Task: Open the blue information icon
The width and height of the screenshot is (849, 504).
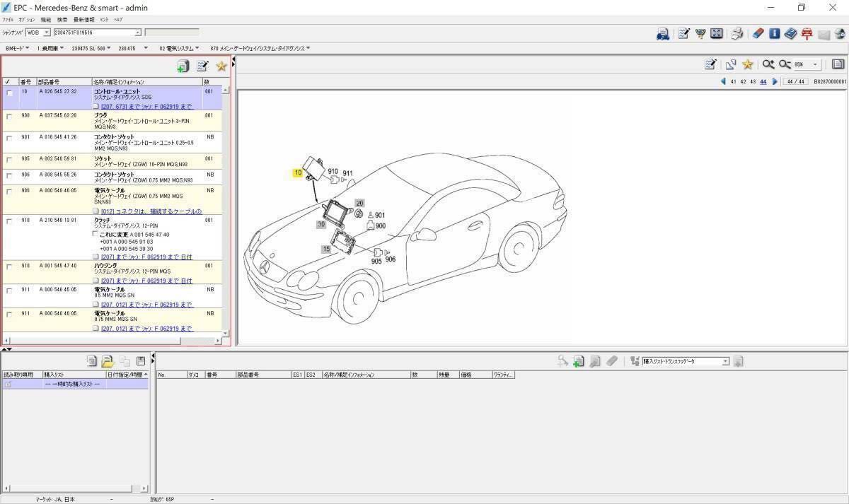Action: coord(774,33)
